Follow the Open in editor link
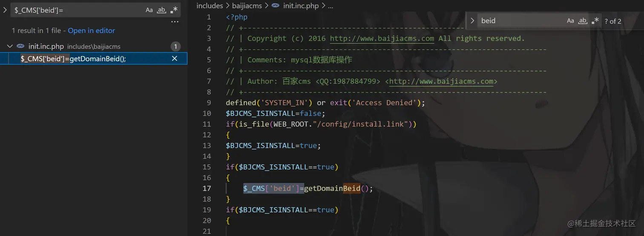 point(92,31)
